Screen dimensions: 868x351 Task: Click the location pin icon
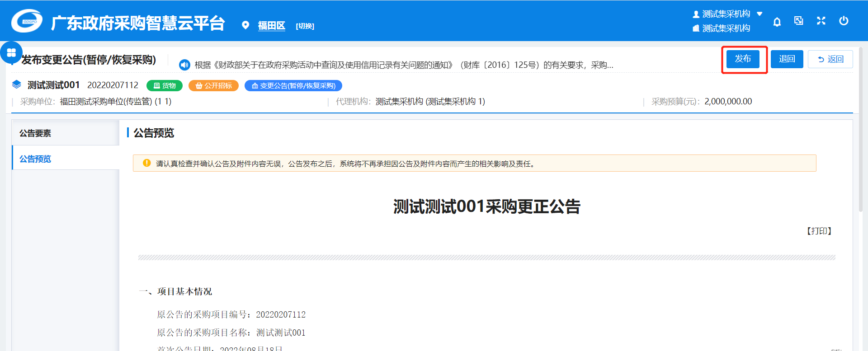[245, 25]
